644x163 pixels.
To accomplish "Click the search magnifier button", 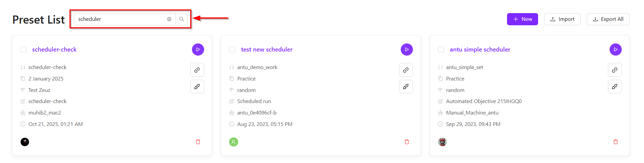I will pyautogui.click(x=181, y=19).
